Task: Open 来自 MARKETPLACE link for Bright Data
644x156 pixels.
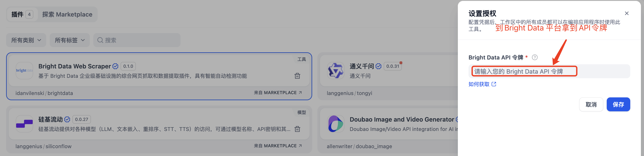Action: [278, 93]
